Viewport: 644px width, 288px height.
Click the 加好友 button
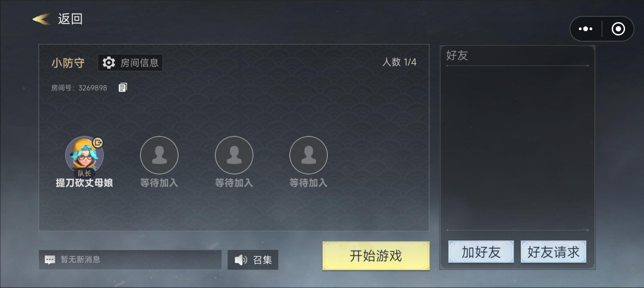(x=481, y=252)
